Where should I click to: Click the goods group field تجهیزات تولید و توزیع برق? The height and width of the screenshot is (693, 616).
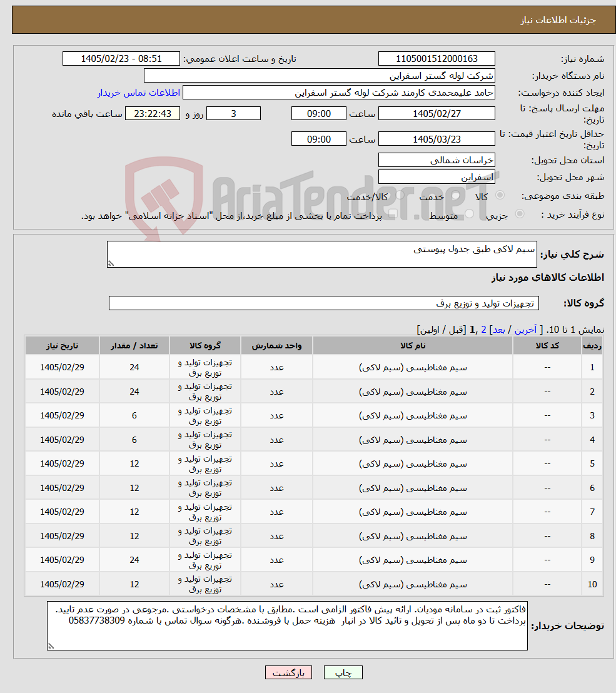(323, 303)
